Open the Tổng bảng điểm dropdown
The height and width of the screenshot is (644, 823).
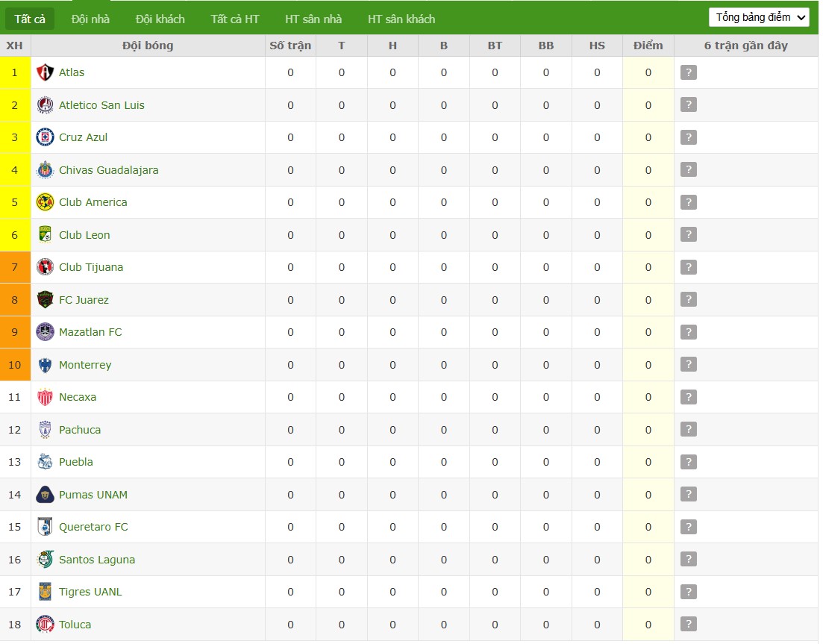[760, 17]
